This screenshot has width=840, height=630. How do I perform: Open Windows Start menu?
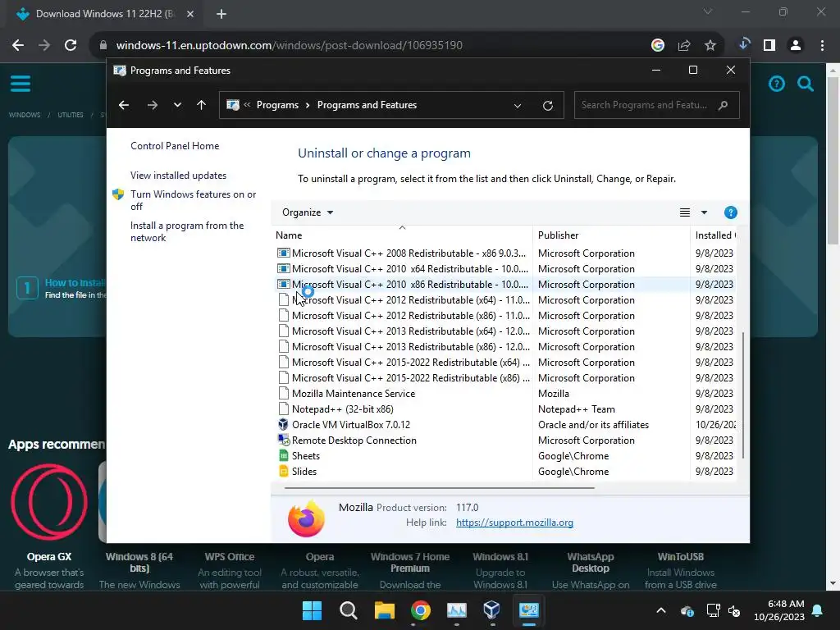312,610
